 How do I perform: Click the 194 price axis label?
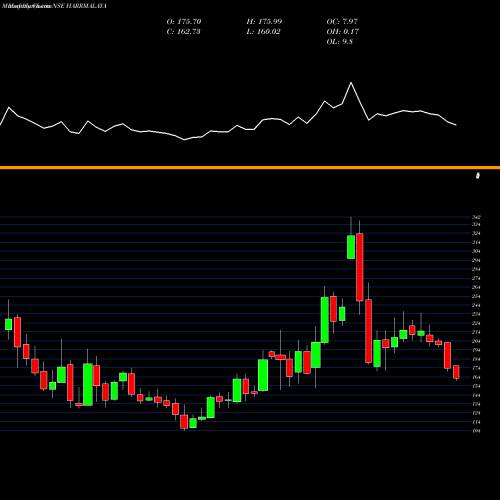tap(476, 350)
